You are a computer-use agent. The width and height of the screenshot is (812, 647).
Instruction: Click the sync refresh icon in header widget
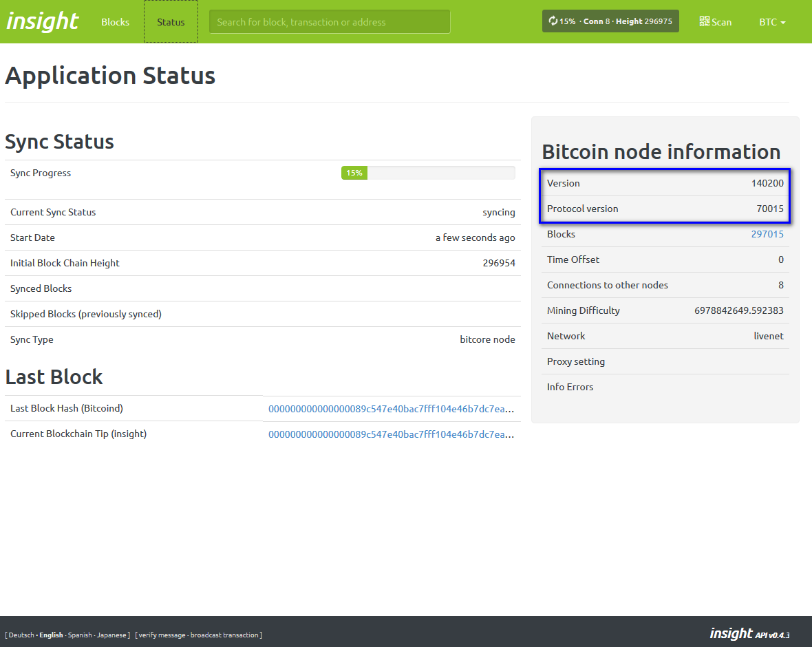[553, 21]
